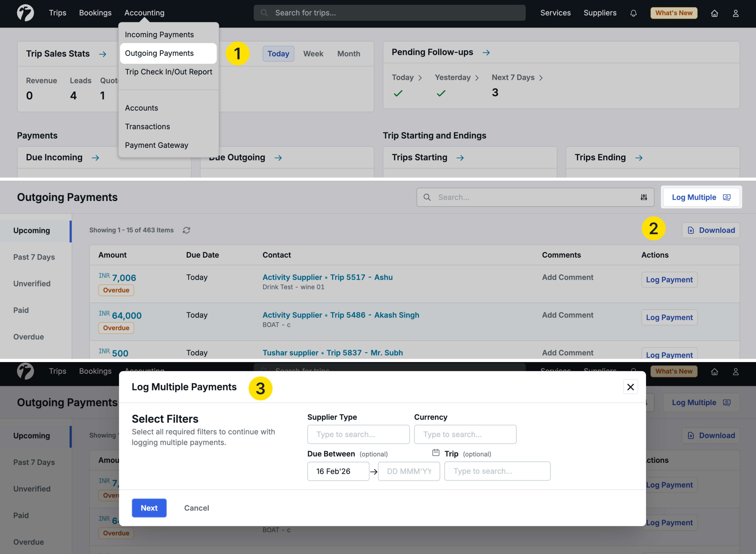Click the filter sliders icon in Outgoing Payments search
The height and width of the screenshot is (554, 756).
643,197
